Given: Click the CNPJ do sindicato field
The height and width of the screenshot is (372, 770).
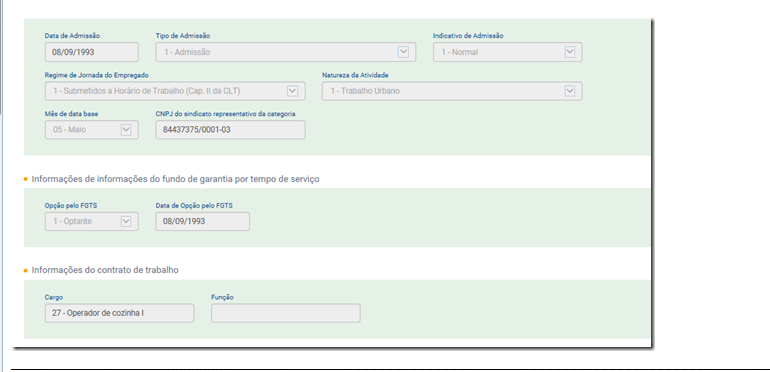Looking at the screenshot, I should [x=230, y=130].
